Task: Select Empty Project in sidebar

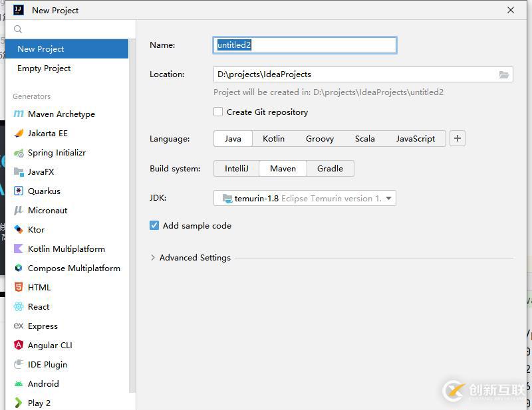Action: [x=67, y=68]
